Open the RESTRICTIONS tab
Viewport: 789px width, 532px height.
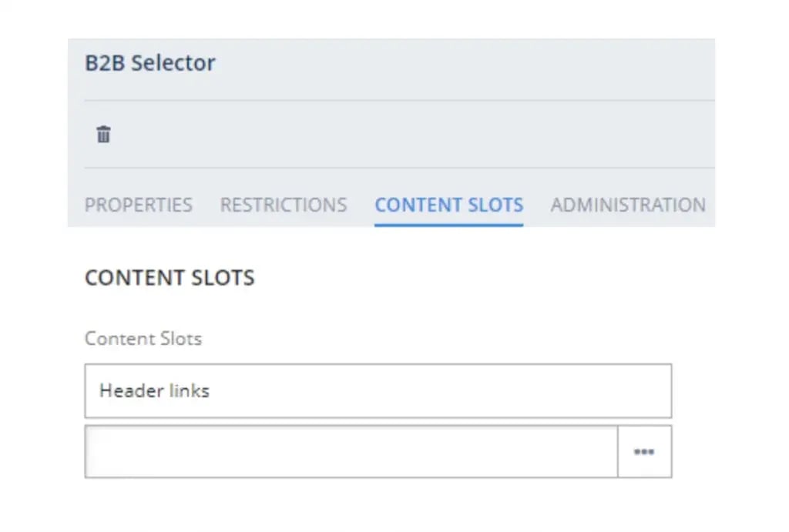(x=283, y=205)
